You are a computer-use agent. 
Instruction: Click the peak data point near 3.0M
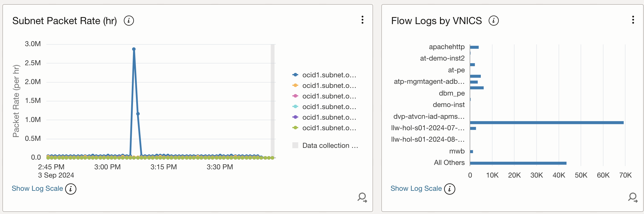[x=134, y=49]
